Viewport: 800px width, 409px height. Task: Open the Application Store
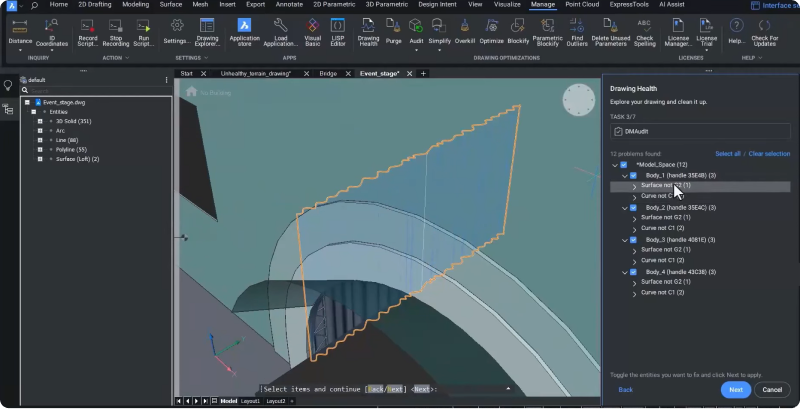click(244, 29)
